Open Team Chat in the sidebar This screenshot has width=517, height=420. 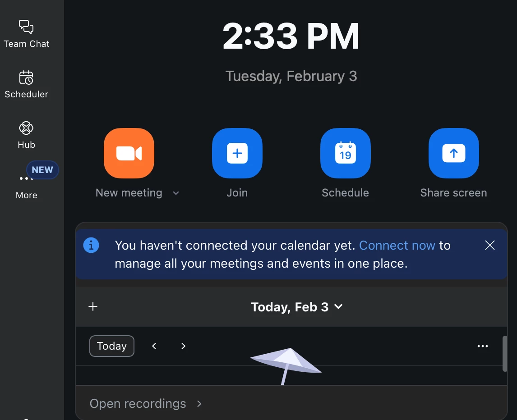pos(26,34)
